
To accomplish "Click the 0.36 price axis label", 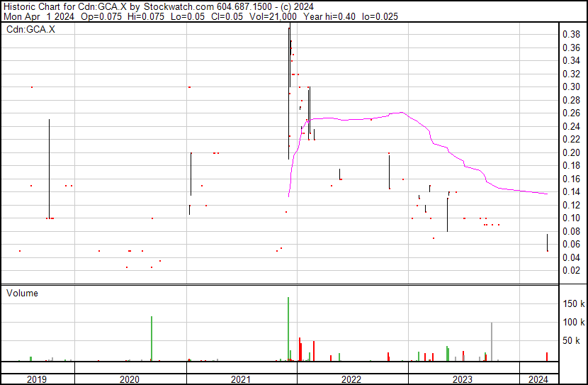I will (x=571, y=48).
